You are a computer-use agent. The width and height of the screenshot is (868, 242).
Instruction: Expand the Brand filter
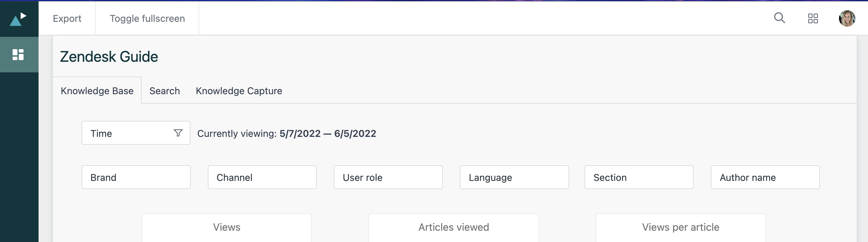pyautogui.click(x=136, y=177)
